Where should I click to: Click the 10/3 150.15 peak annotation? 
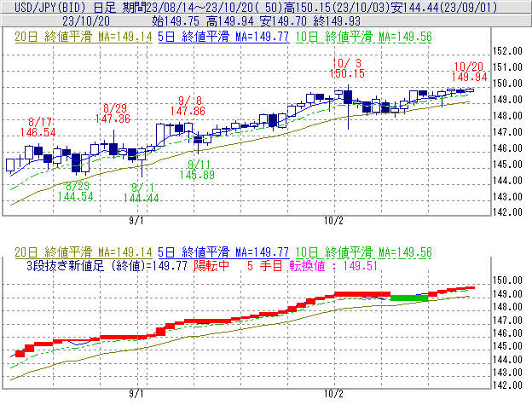[347, 68]
